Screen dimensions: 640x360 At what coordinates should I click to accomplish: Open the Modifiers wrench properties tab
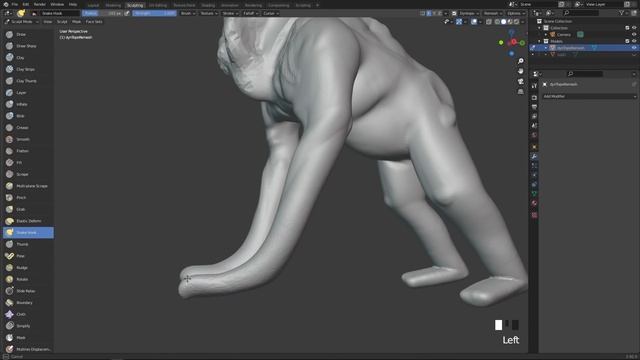[534, 156]
